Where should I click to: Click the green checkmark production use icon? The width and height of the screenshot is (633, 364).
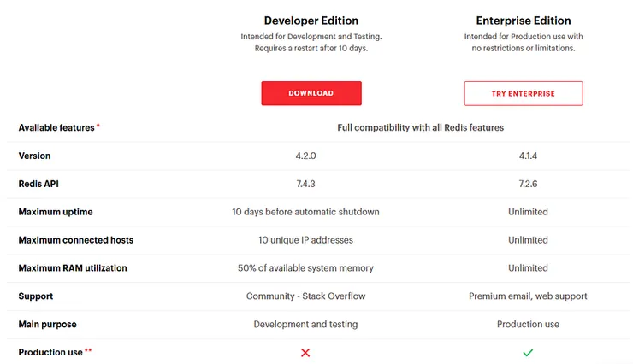pyautogui.click(x=528, y=353)
